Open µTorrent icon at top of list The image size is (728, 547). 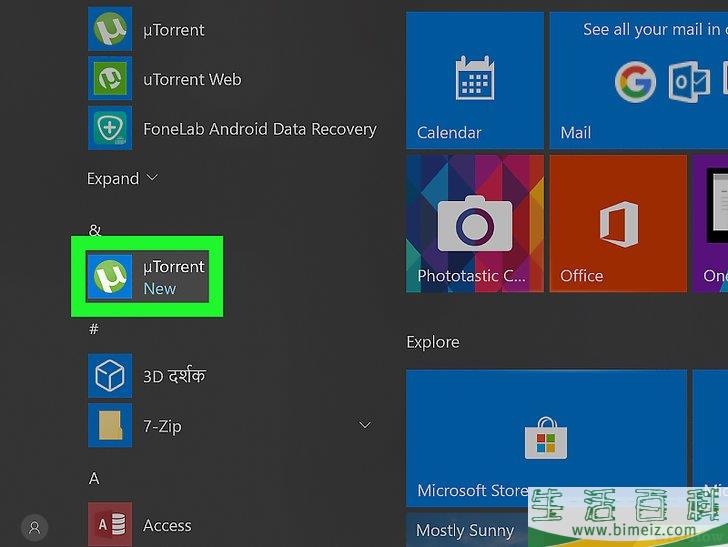110,28
